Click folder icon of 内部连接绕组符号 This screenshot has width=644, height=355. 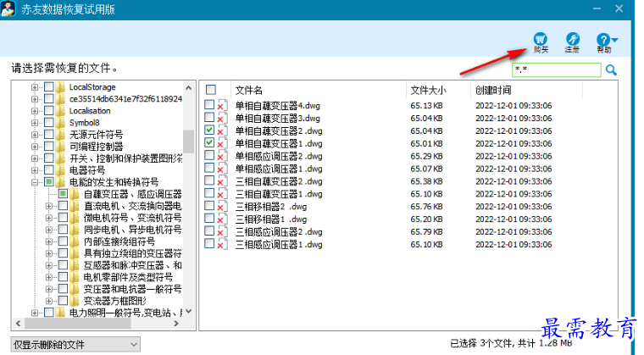pyautogui.click(x=75, y=241)
